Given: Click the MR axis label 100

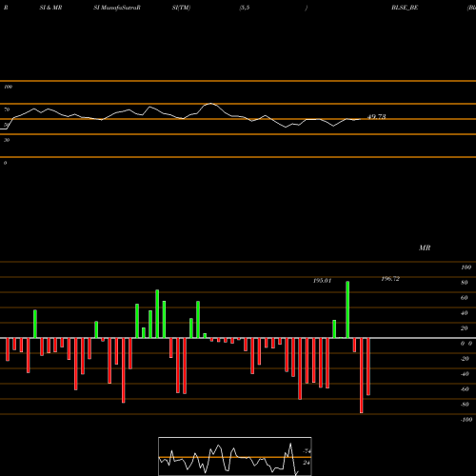Looking at the screenshot, I should (466, 268).
